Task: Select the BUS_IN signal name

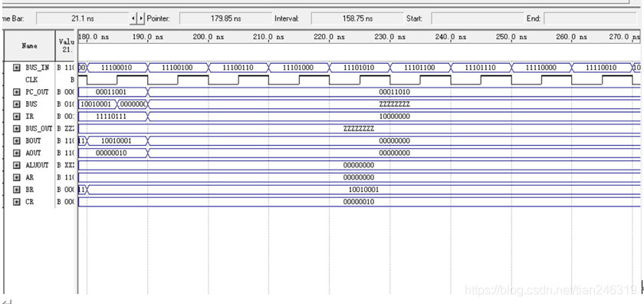Action: click(x=37, y=68)
